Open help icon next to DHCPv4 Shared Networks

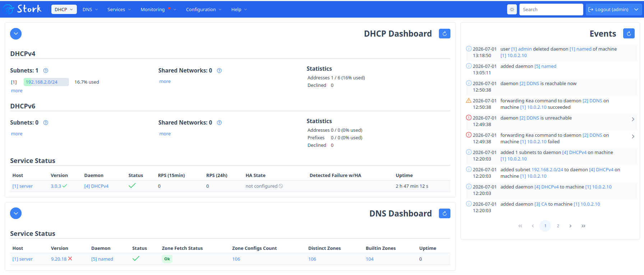tap(219, 71)
